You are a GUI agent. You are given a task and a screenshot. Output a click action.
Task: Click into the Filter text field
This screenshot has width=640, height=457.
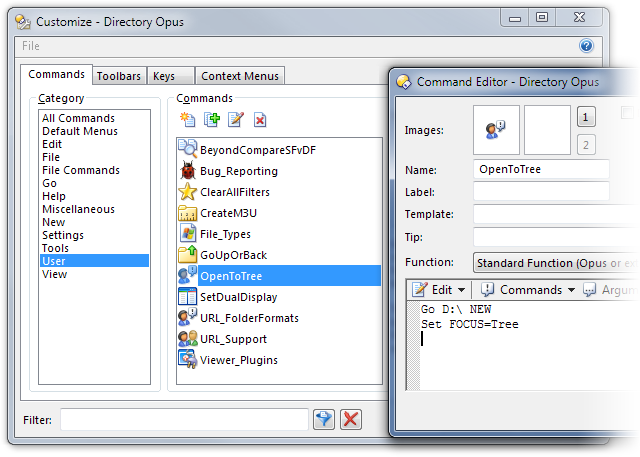point(184,419)
